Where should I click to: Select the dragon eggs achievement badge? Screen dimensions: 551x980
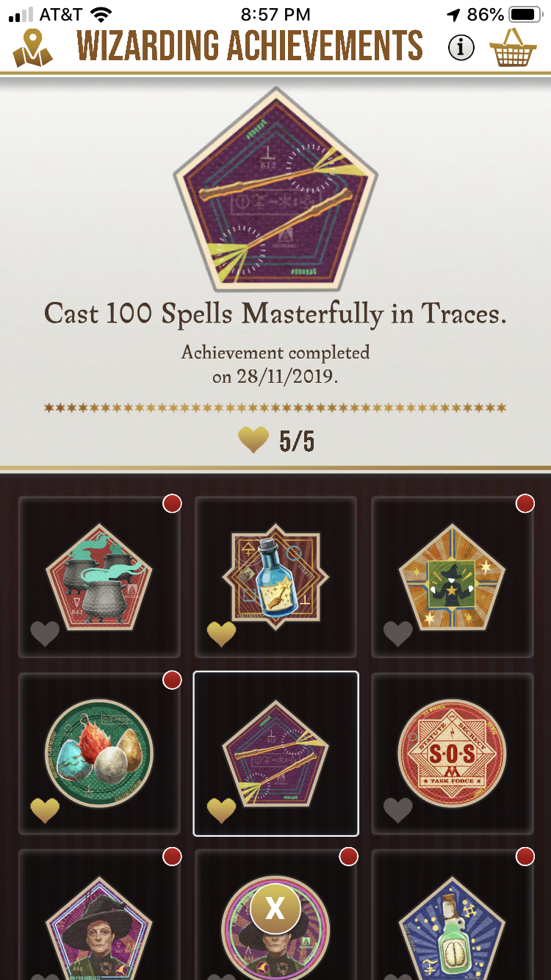(99, 753)
